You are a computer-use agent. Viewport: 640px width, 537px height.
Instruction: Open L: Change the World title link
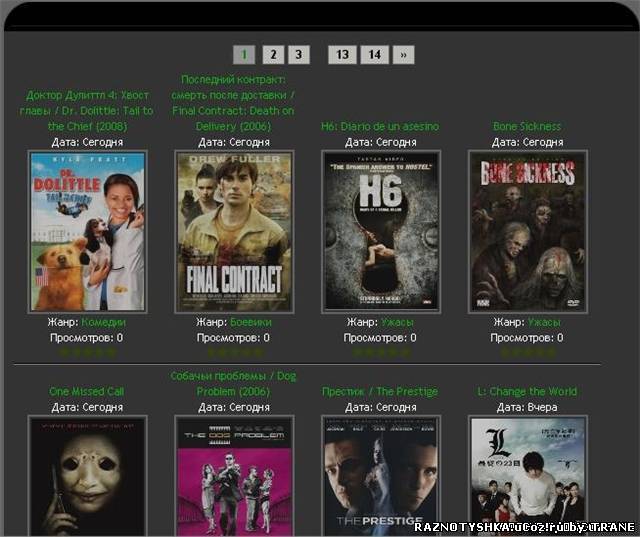tap(527, 391)
